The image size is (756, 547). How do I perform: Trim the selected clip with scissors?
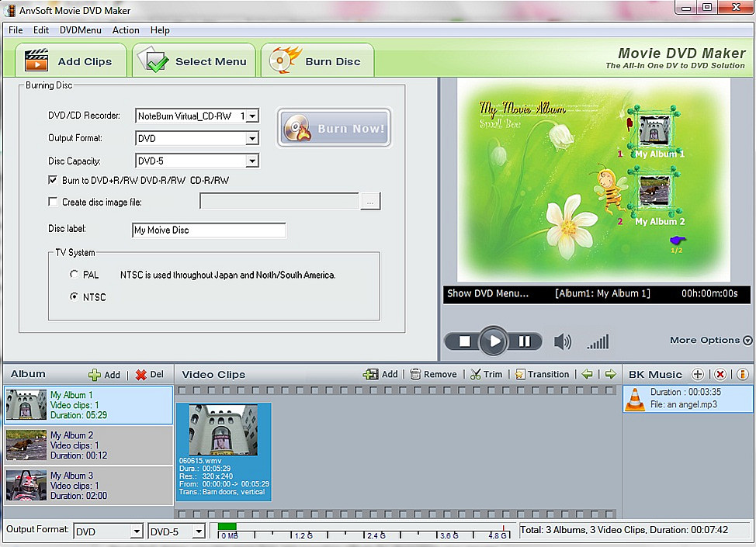[486, 374]
